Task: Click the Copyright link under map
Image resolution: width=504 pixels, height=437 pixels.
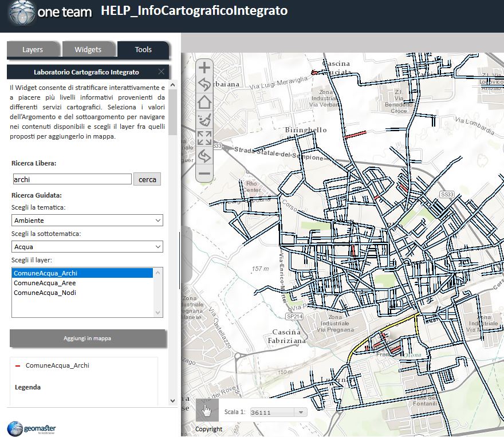Action: click(208, 429)
